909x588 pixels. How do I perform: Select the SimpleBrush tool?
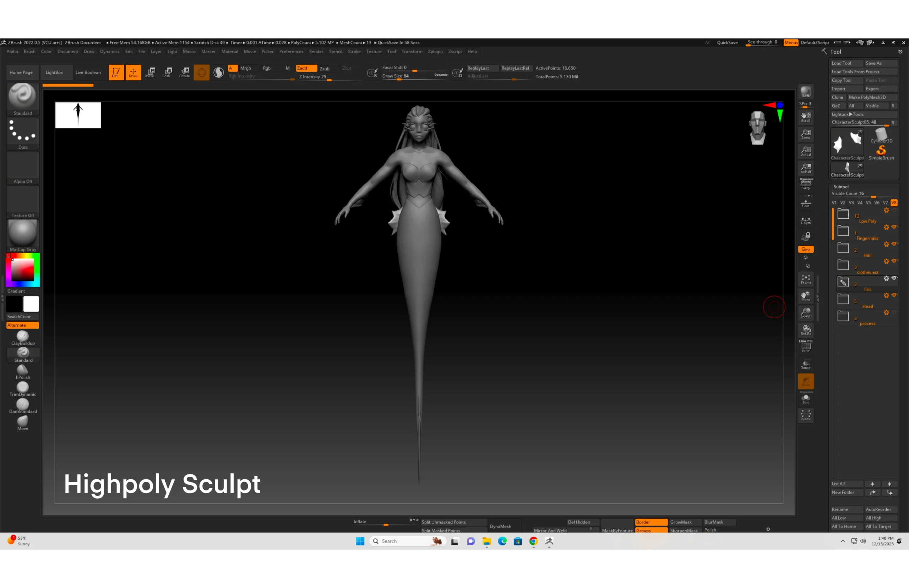point(881,152)
